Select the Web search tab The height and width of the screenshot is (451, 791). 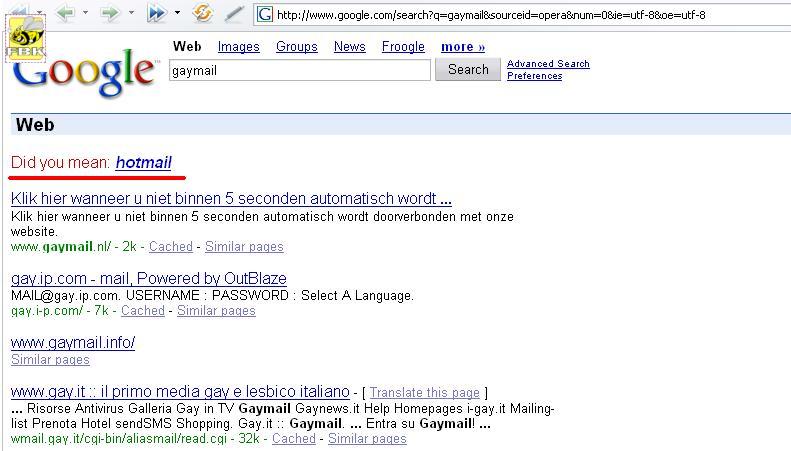pyautogui.click(x=187, y=46)
